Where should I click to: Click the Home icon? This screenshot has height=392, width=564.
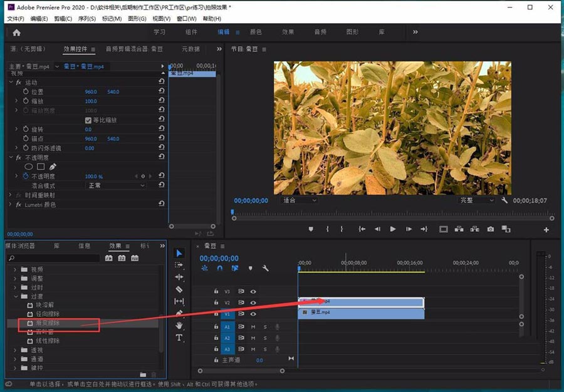tap(16, 33)
